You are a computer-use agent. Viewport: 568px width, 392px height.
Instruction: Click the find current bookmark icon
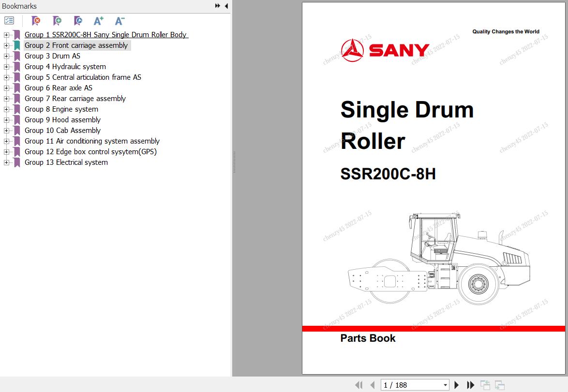78,21
